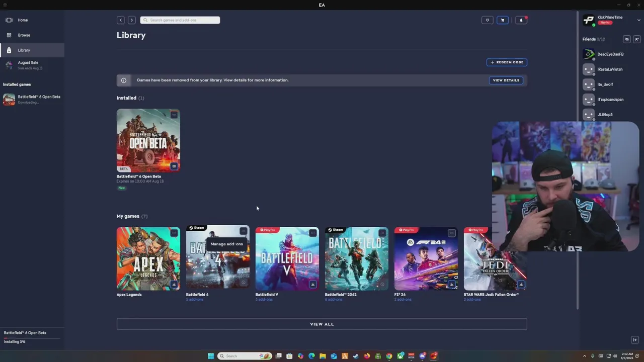Click the download icon on Battlefield V tile
Screen dimensions: 644x362
pos(312,285)
